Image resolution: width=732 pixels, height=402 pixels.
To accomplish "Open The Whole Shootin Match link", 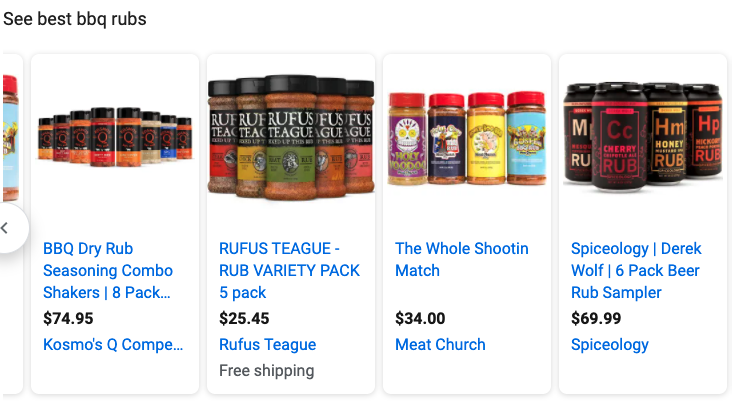I will point(462,260).
